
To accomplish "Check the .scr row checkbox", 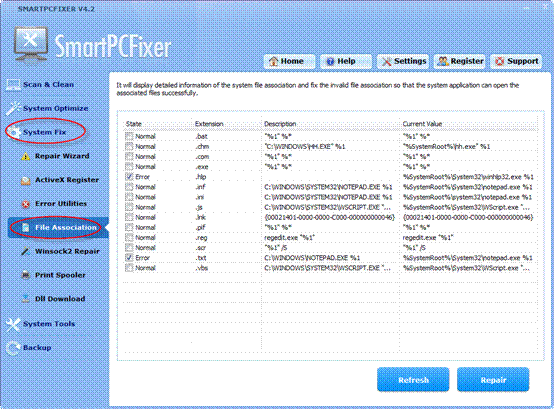I will (x=129, y=248).
